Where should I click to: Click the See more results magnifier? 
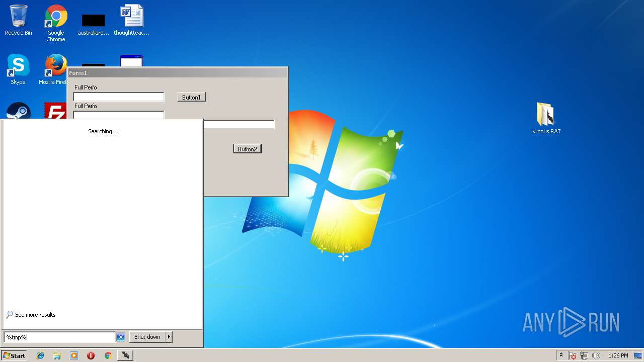coord(10,315)
